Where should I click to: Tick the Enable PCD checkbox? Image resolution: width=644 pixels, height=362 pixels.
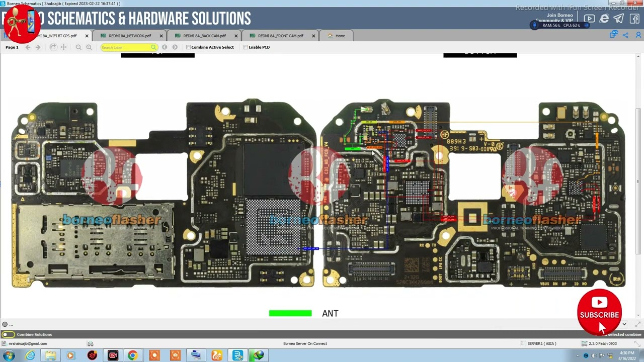[x=246, y=47]
